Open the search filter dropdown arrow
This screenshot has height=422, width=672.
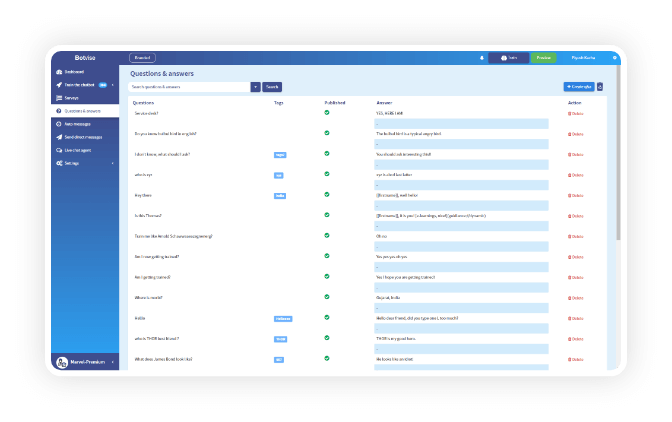(x=255, y=87)
